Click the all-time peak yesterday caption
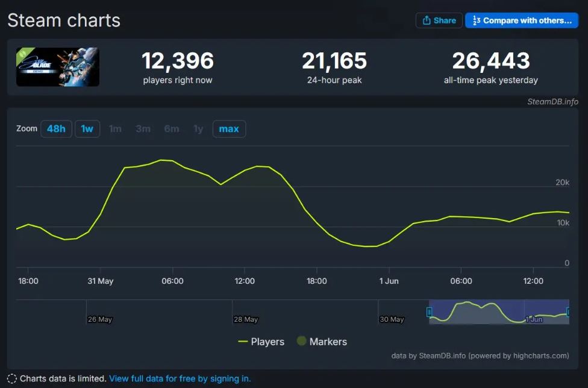This screenshot has width=588, height=388. (491, 80)
